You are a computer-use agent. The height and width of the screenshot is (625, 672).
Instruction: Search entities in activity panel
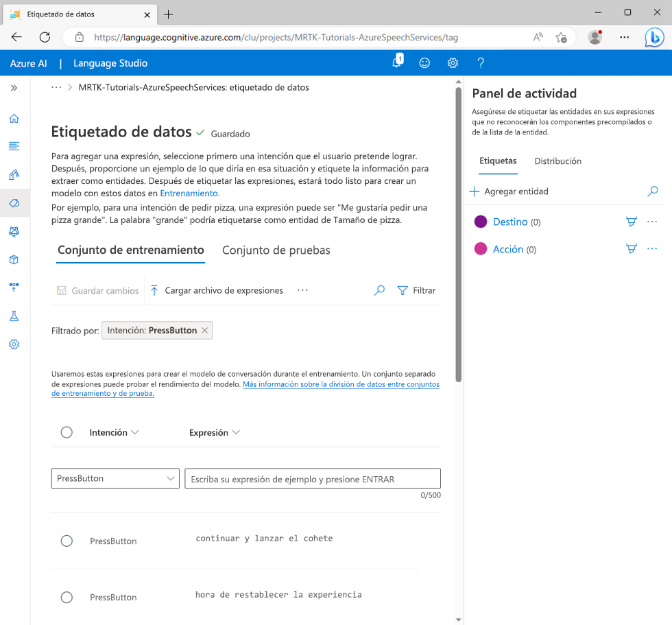653,191
